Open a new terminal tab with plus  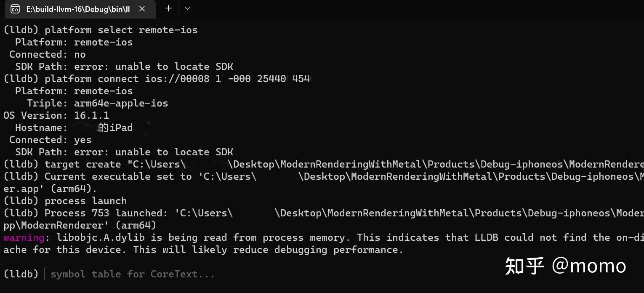click(168, 8)
